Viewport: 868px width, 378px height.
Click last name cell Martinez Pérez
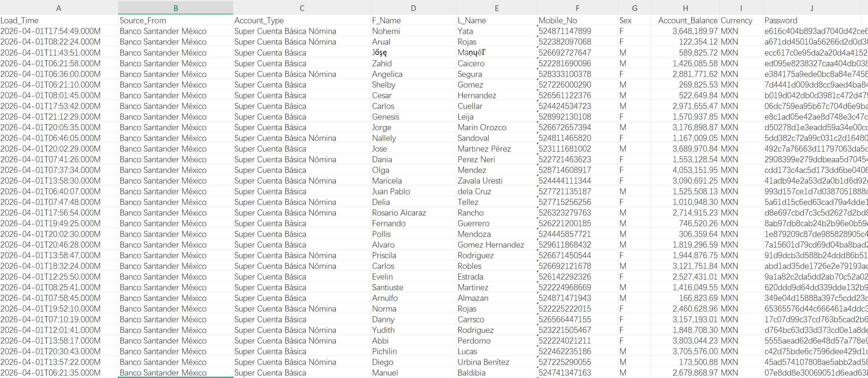tap(497, 149)
